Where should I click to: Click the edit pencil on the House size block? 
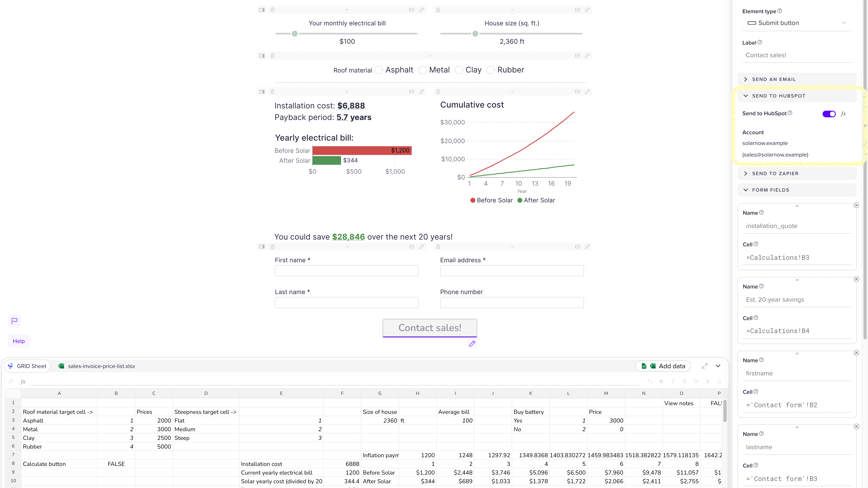(587, 10)
